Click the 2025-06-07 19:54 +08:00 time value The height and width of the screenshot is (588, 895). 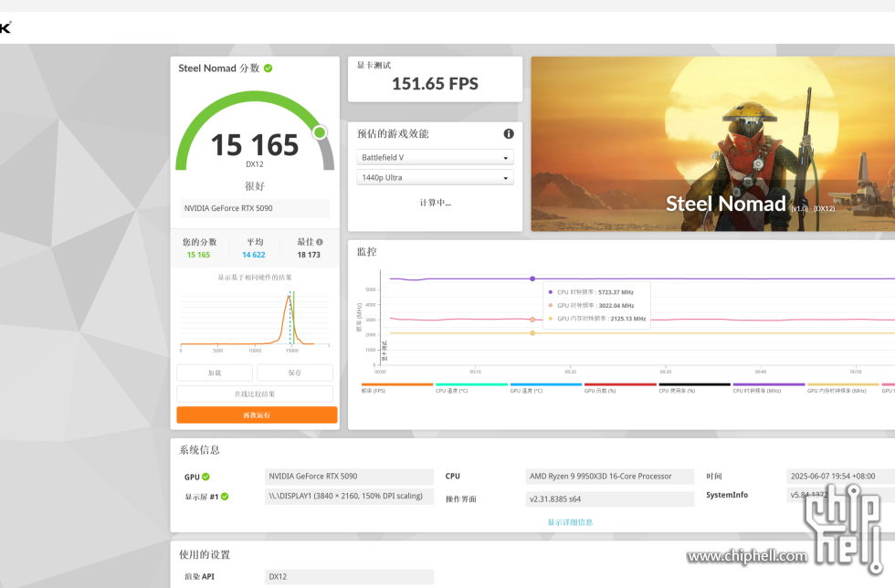[840, 476]
